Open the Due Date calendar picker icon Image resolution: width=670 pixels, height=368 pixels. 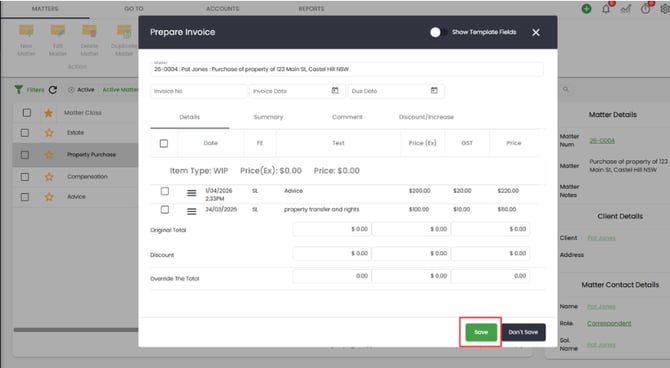(x=434, y=91)
